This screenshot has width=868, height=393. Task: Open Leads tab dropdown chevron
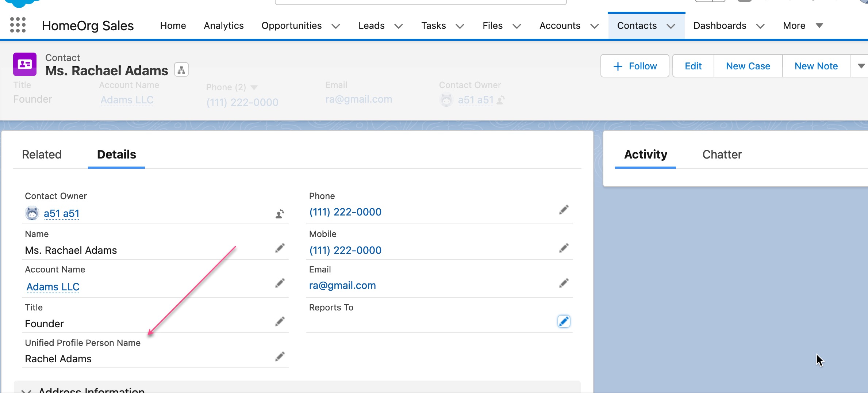[399, 26]
